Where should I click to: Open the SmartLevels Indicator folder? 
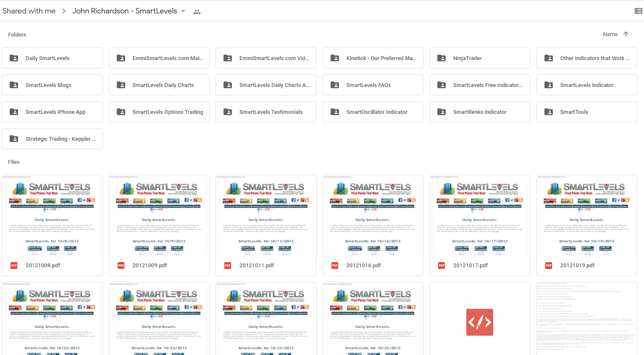587,85
